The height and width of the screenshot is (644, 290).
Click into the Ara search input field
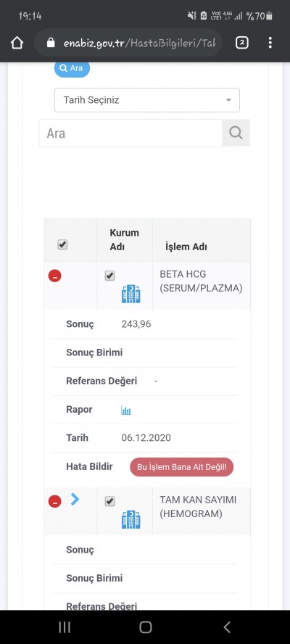click(x=130, y=133)
